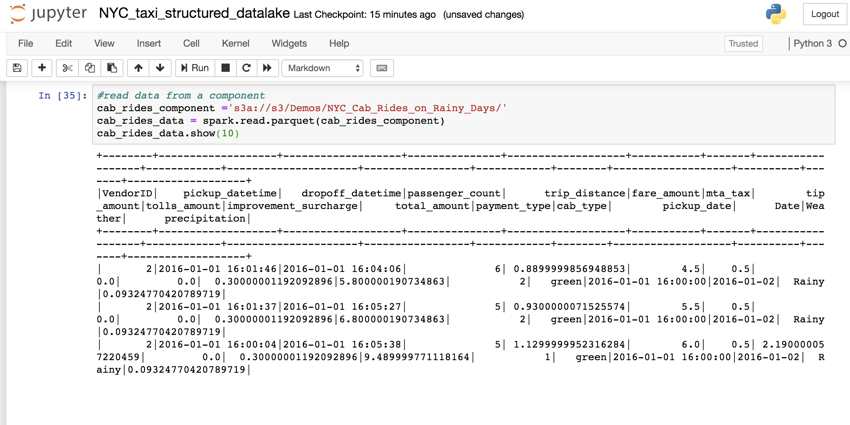Click the Trusted notebook indicator

point(743,44)
